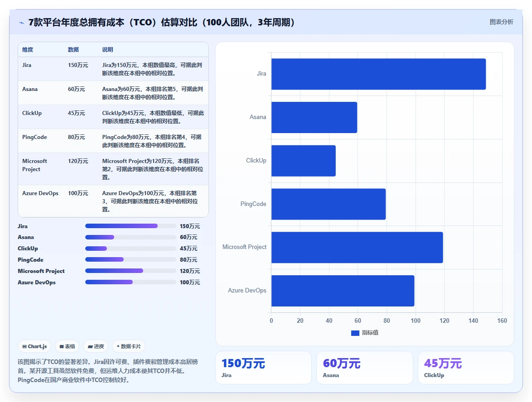This screenshot has width=532, height=402.
Task: Click the PingCode progress bar showing 80万元
Action: (131, 260)
